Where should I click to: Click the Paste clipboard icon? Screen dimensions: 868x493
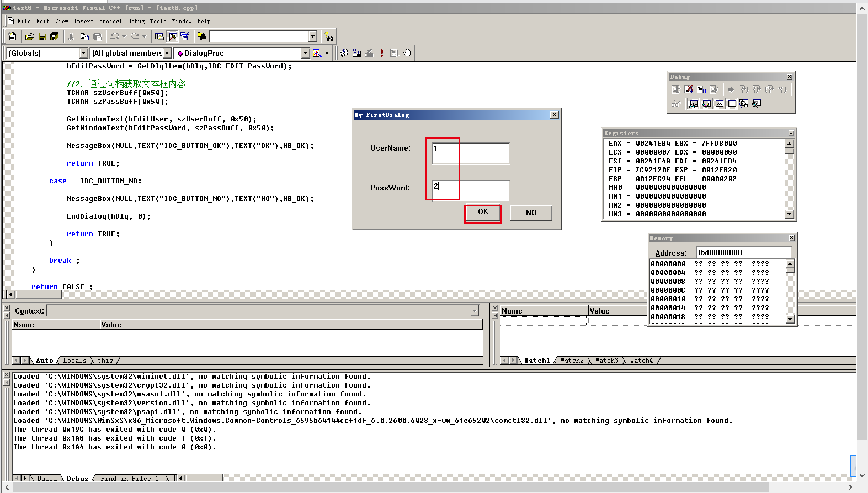click(98, 36)
